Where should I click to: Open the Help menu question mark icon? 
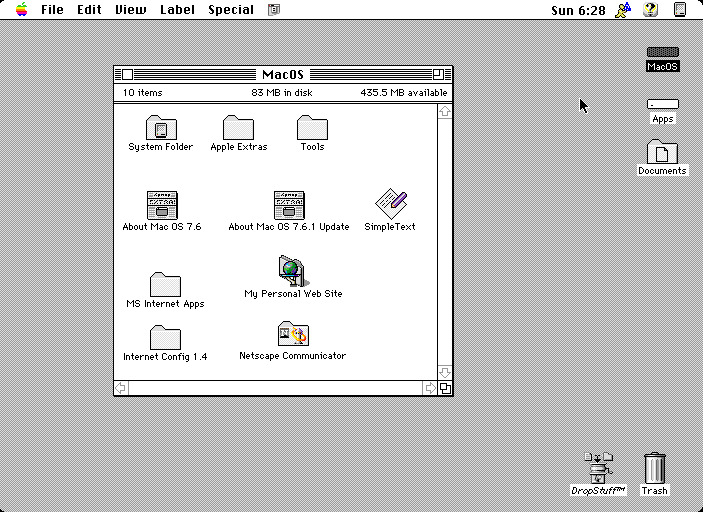coord(651,10)
